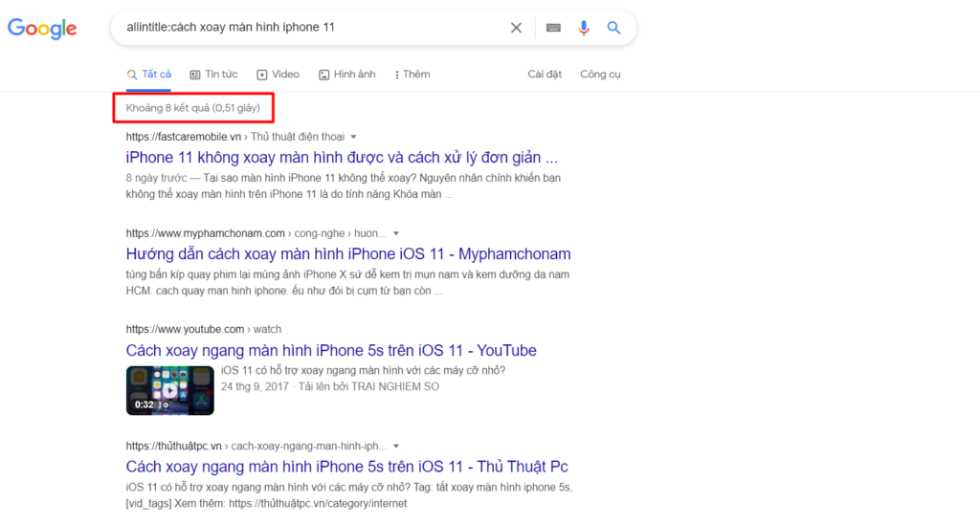This screenshot has height=524, width=980.
Task: Click the Tin tức newspaper icon
Action: tap(195, 75)
